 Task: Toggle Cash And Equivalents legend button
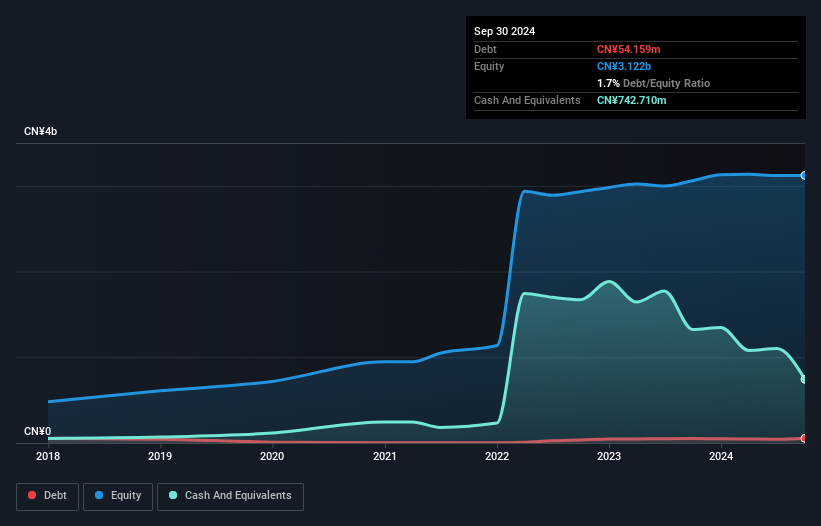pyautogui.click(x=230, y=496)
